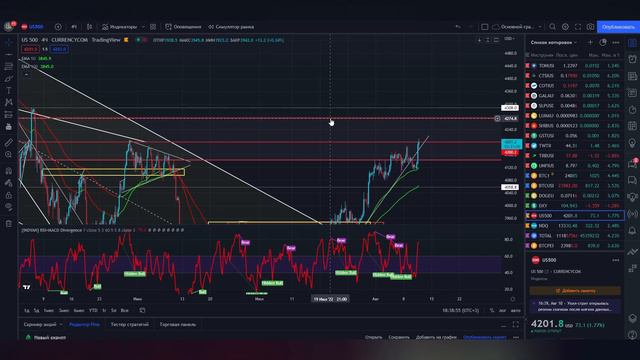Add a symbol to compare with plus icon

click(x=58, y=27)
